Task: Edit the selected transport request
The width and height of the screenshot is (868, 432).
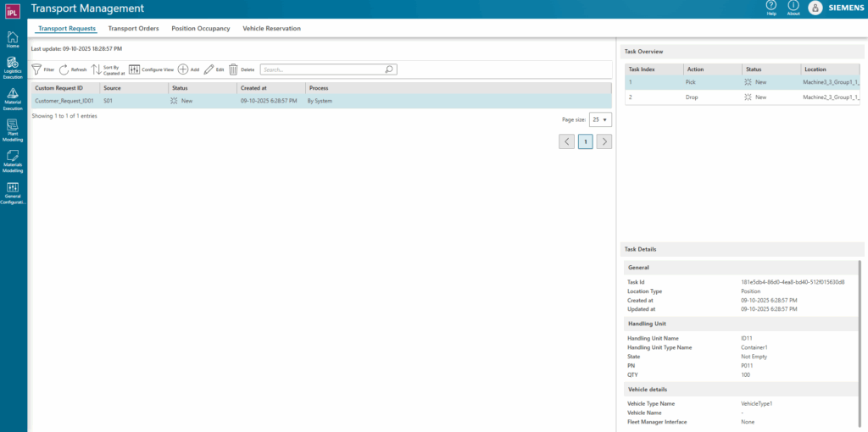Action: pos(214,69)
